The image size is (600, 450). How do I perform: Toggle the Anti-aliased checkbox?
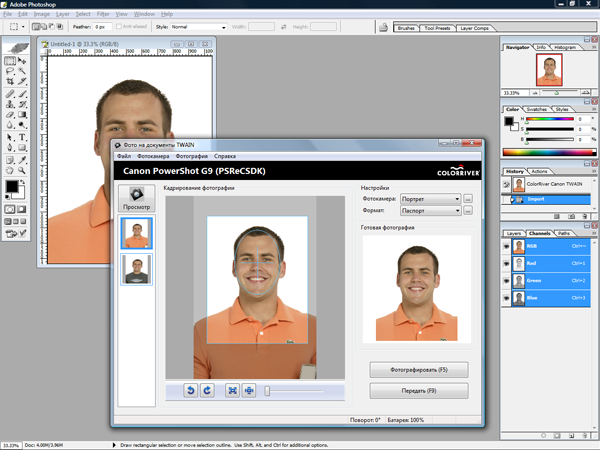tap(119, 27)
